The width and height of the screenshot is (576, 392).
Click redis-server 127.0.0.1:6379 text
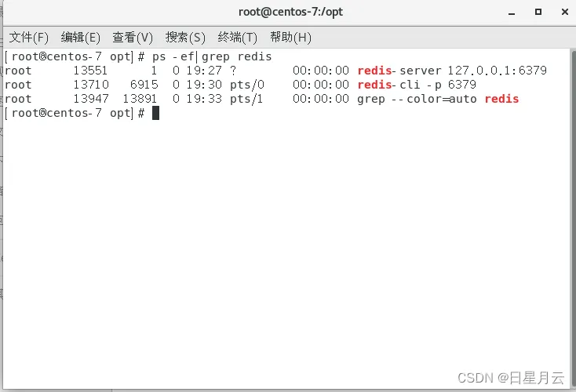[x=452, y=71]
